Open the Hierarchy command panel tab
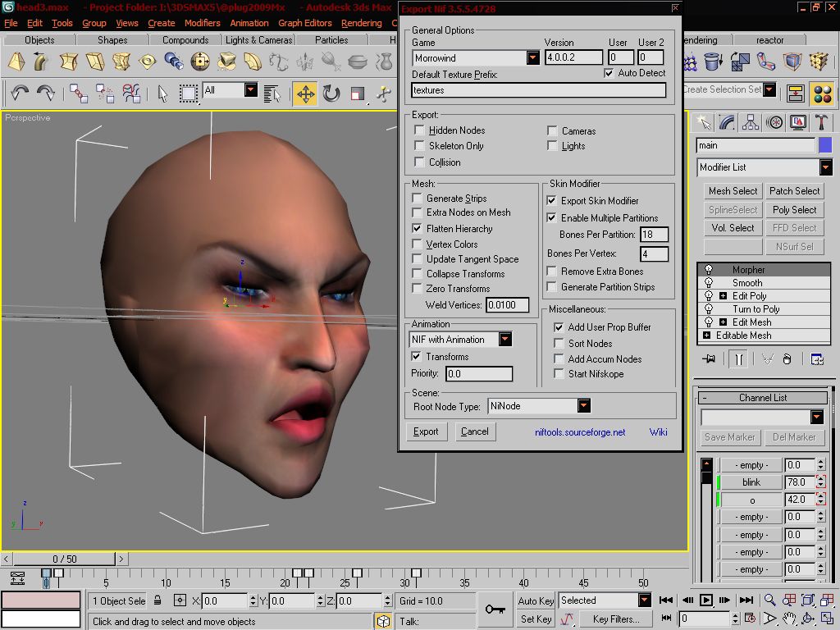This screenshot has height=630, width=840. click(750, 123)
